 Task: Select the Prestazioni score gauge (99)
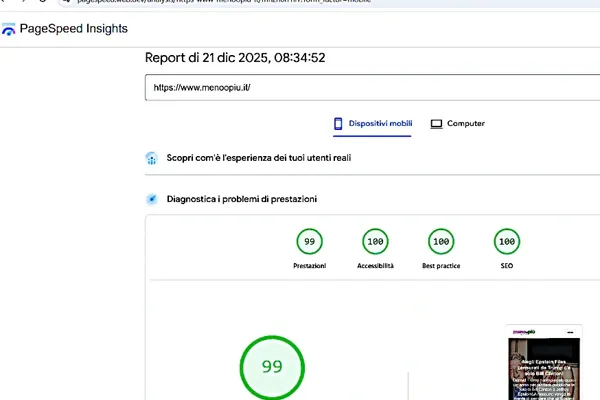pos(309,242)
